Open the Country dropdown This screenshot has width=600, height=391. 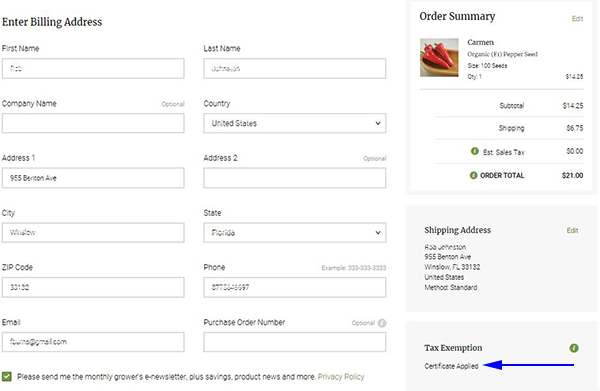295,123
